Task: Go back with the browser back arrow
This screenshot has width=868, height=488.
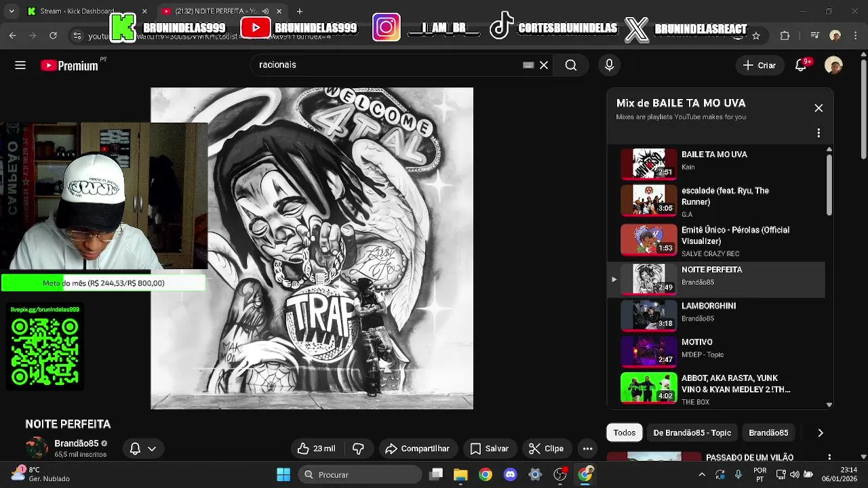Action: click(x=13, y=36)
